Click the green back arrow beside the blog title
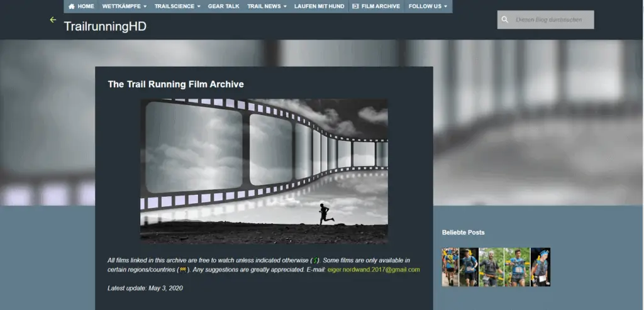Viewport: 644px width, 310px height. 53,20
